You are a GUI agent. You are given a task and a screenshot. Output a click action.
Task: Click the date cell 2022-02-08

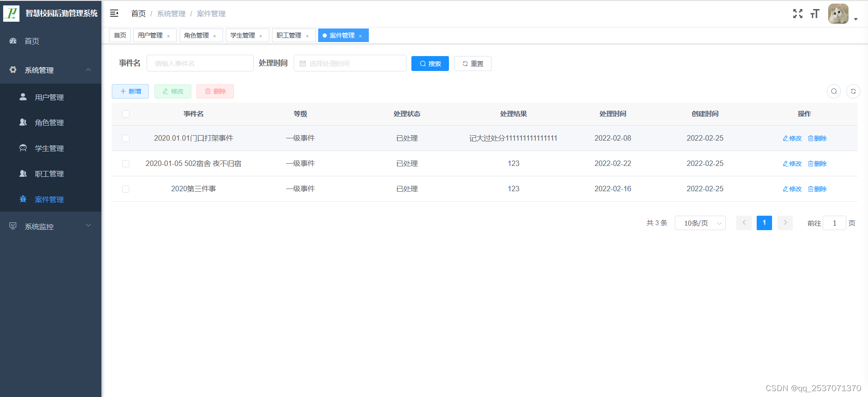613,138
